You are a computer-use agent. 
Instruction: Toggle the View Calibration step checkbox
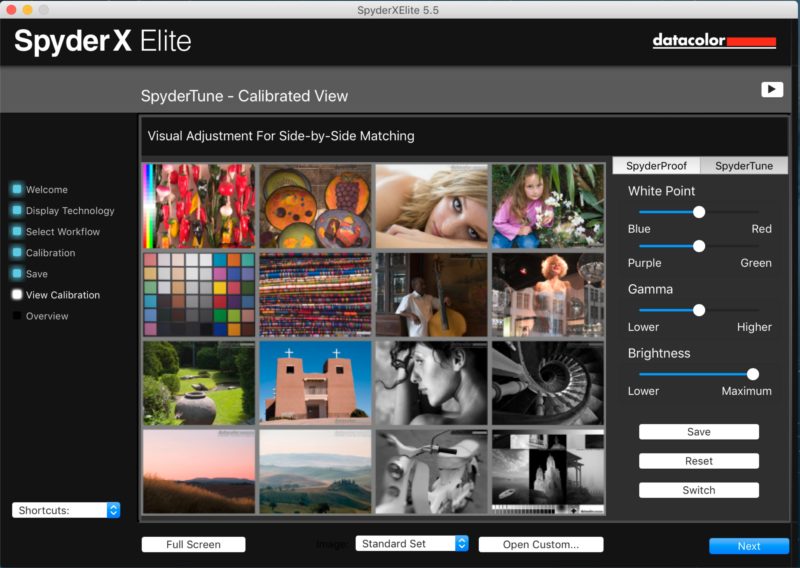pos(17,295)
